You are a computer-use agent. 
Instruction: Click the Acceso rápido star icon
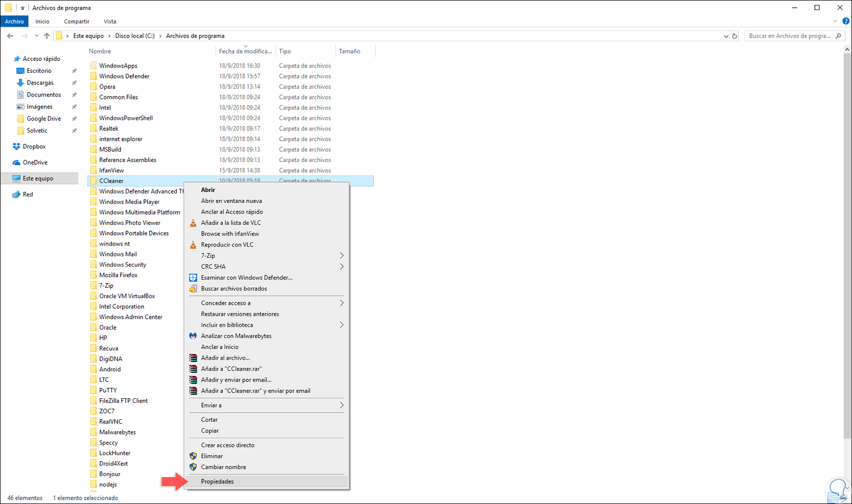(17, 59)
